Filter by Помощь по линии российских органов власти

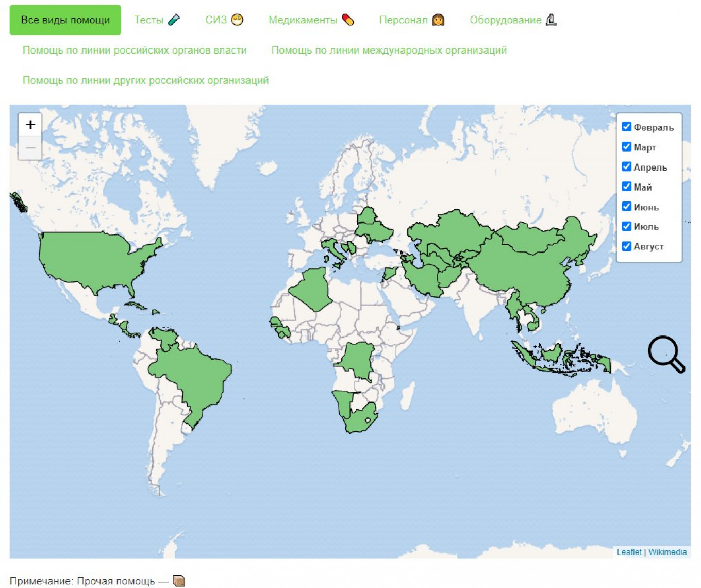135,50
